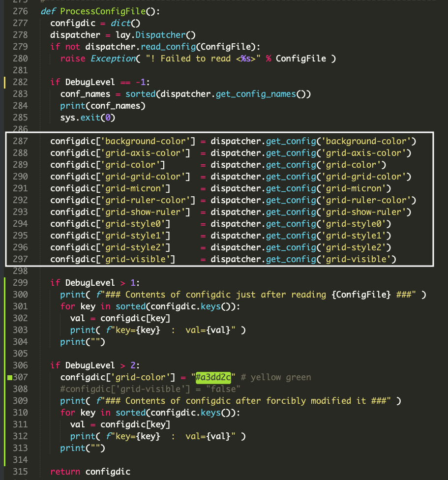Click get_config_names on line 283

point(256,94)
